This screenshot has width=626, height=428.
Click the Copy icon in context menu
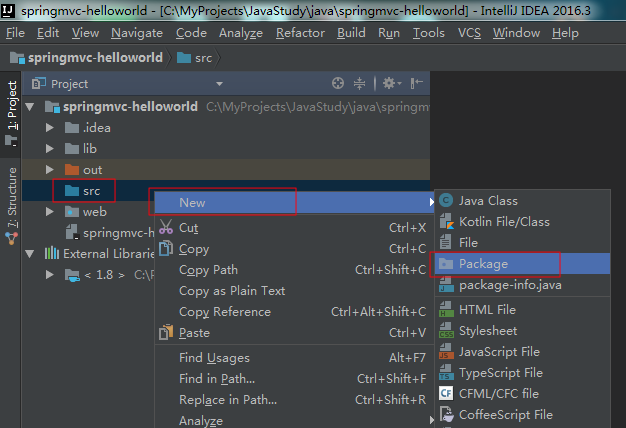166,248
